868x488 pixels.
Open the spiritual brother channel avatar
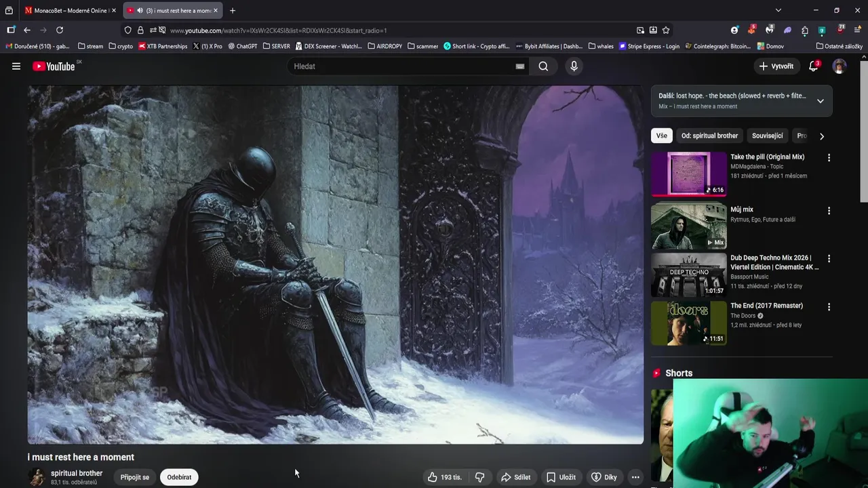tap(37, 477)
